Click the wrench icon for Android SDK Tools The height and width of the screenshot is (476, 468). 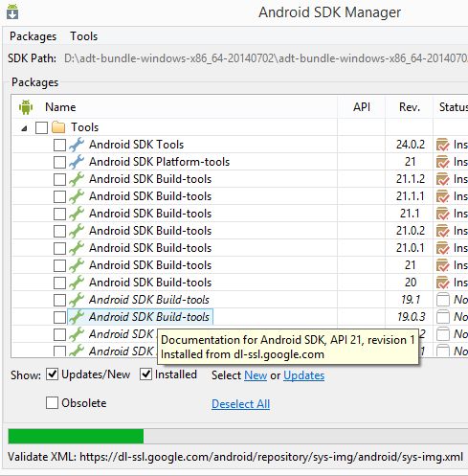point(77,145)
